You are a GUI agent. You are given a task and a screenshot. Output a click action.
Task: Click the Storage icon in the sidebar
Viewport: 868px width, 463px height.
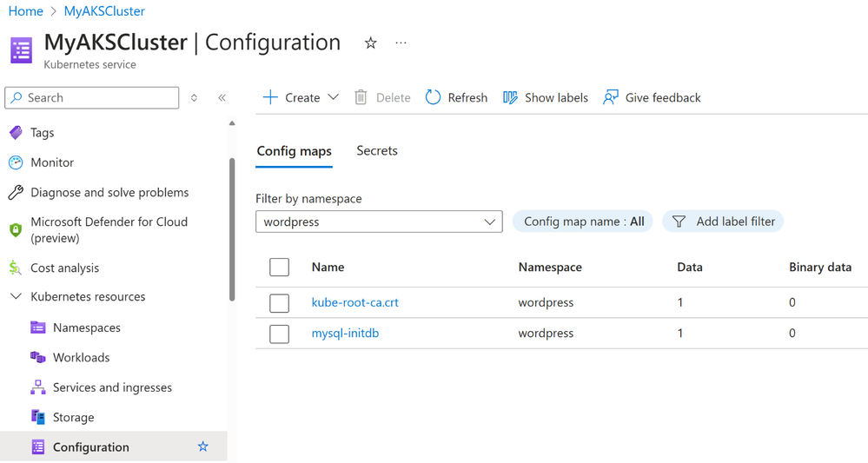37,417
